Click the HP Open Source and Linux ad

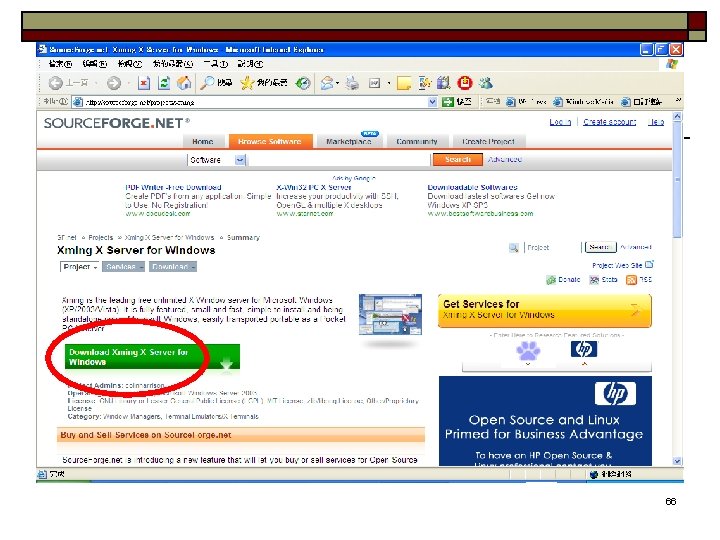(545, 421)
